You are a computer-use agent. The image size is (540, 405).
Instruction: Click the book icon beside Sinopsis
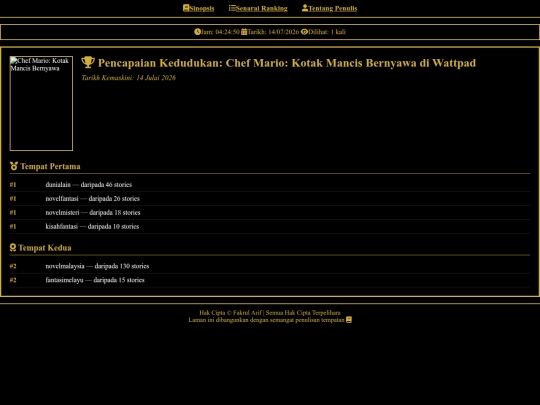pos(186,8)
